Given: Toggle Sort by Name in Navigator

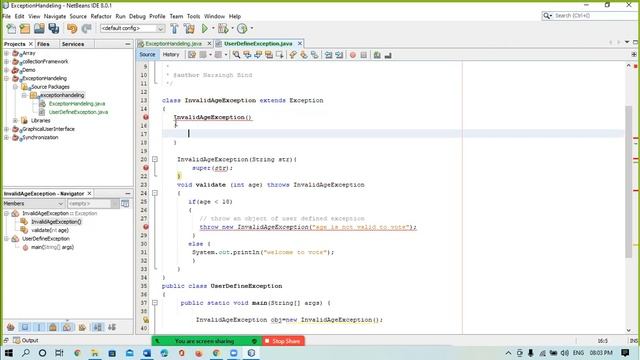Looking at the screenshot, I should [x=98, y=327].
